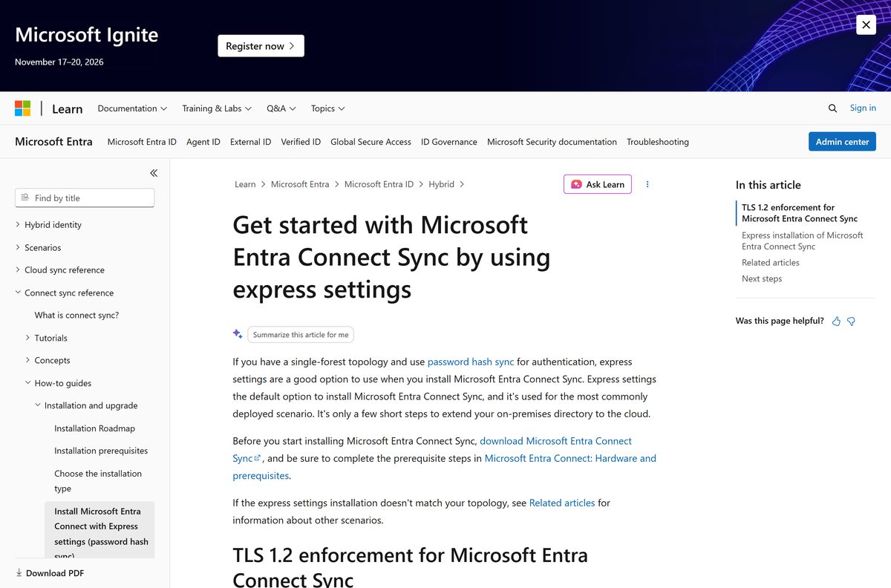Click the Microsoft Entra product title
This screenshot has width=891, height=588.
pos(53,142)
